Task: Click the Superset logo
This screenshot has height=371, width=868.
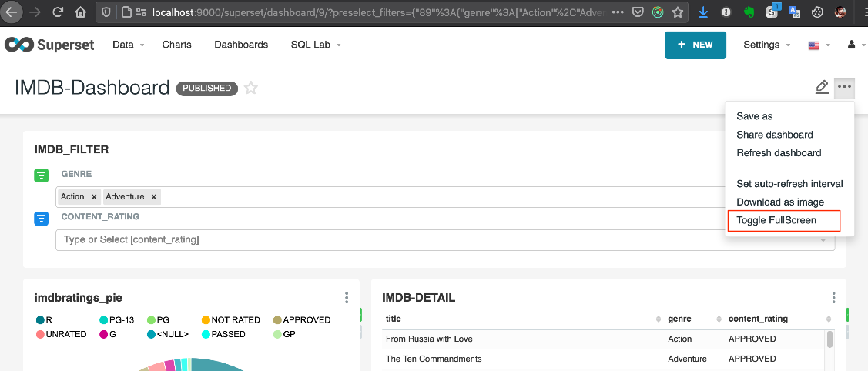Action: pos(49,45)
